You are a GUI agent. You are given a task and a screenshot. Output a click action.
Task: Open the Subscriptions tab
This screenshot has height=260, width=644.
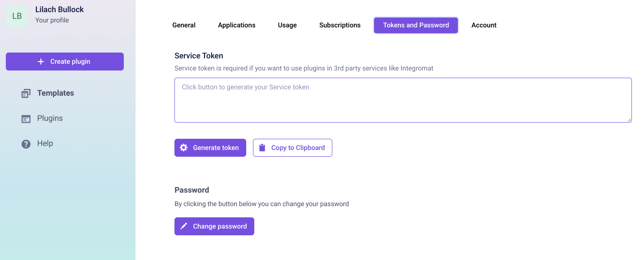click(340, 25)
